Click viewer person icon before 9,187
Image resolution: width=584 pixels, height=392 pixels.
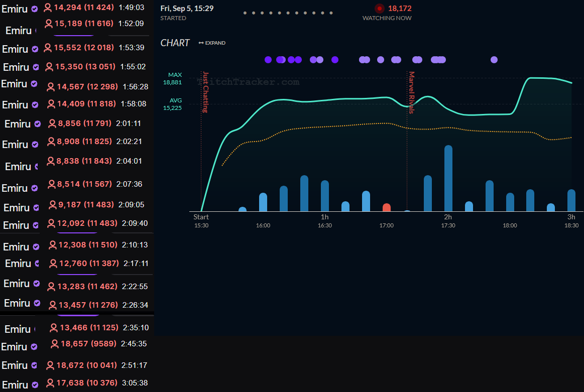coord(53,205)
